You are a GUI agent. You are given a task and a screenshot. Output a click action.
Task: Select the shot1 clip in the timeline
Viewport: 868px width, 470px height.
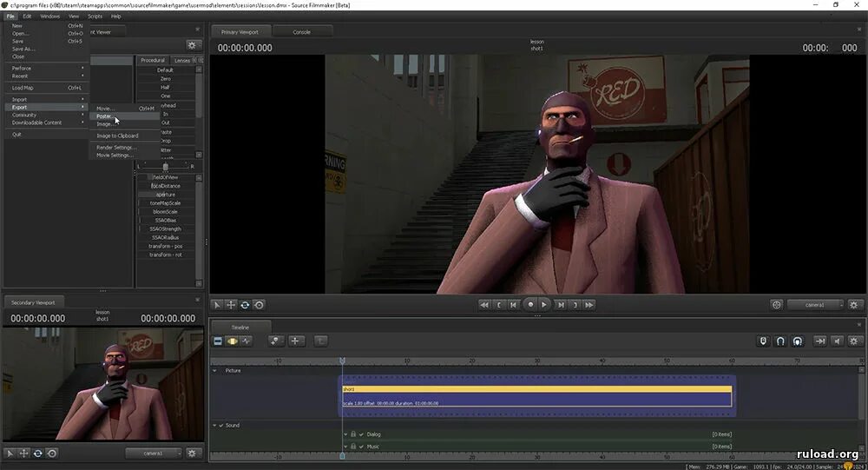(537, 396)
